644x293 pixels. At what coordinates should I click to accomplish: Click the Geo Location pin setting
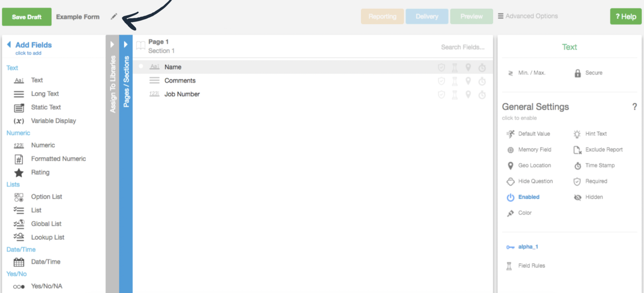click(x=534, y=165)
